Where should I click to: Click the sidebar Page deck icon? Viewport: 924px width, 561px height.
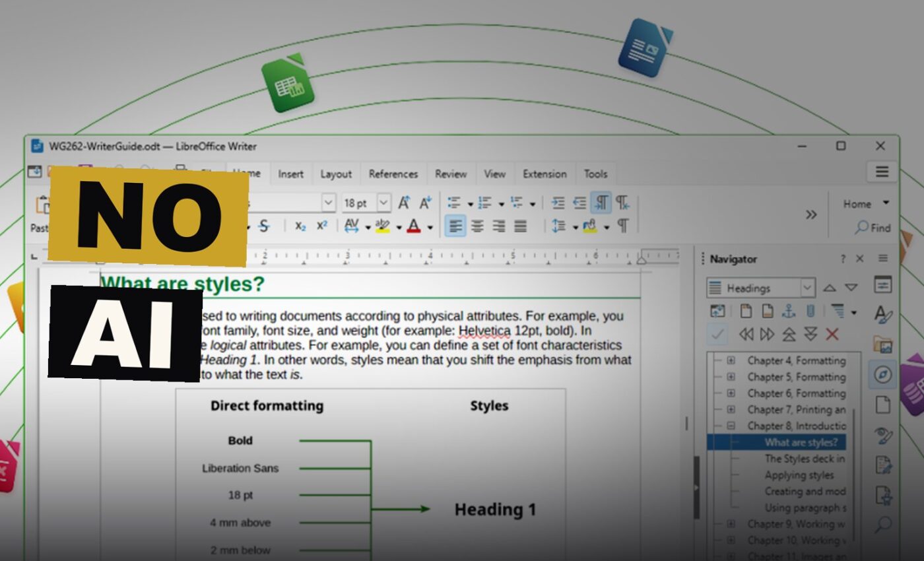coord(883,405)
